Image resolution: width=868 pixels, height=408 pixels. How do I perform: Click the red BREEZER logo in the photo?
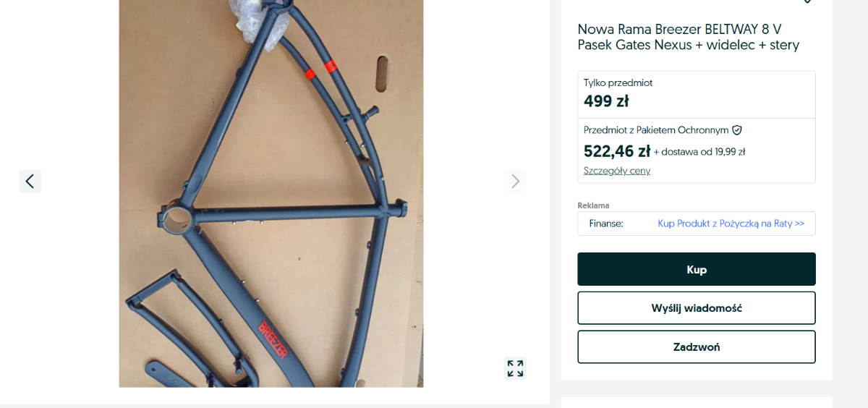click(x=273, y=339)
